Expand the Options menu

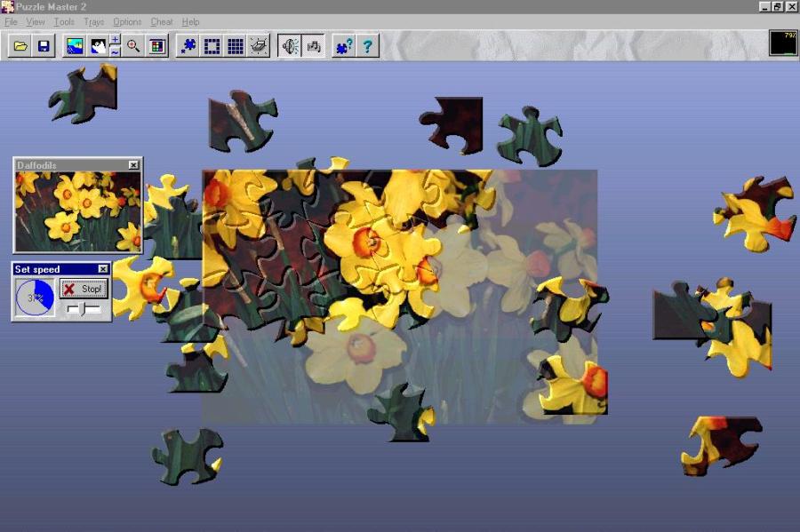click(x=127, y=21)
